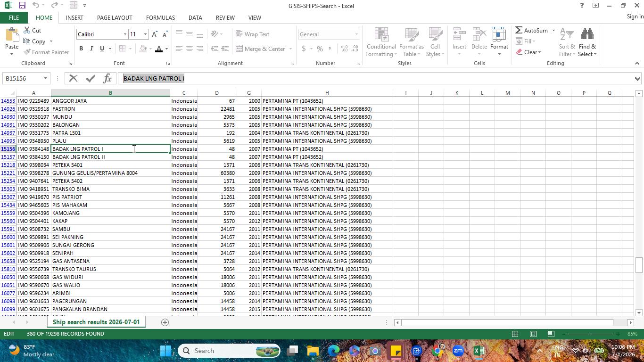Switch to the DATA tab

[x=195, y=17]
